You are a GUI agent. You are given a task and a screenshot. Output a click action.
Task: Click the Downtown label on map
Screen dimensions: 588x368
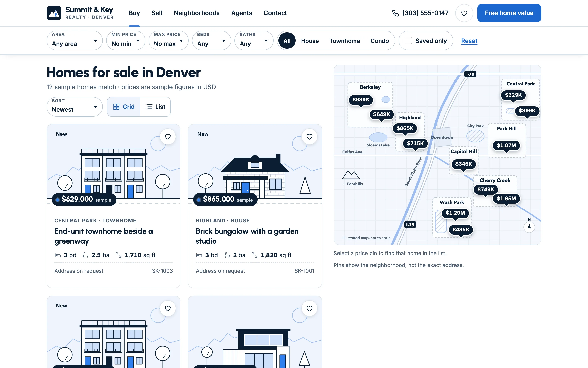tap(442, 137)
